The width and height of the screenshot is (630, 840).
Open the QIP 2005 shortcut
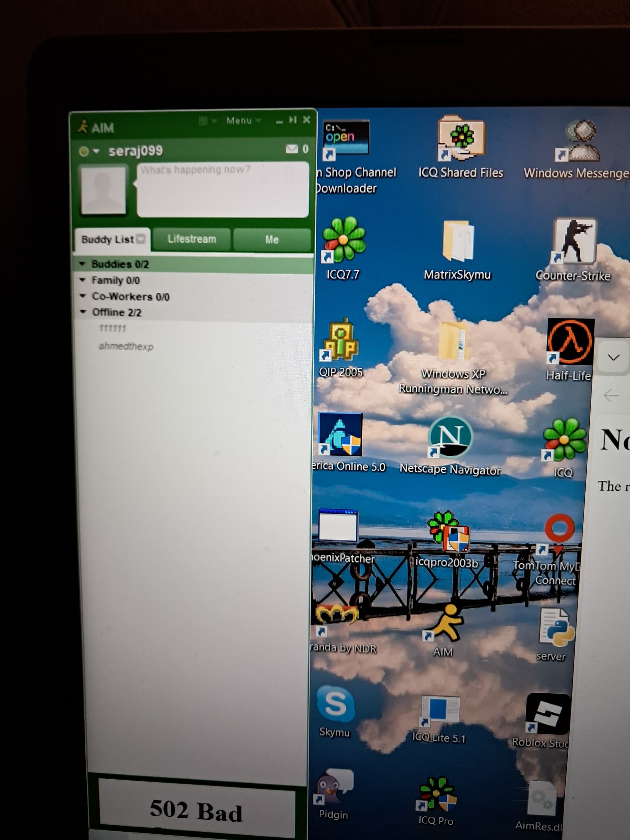point(341,347)
